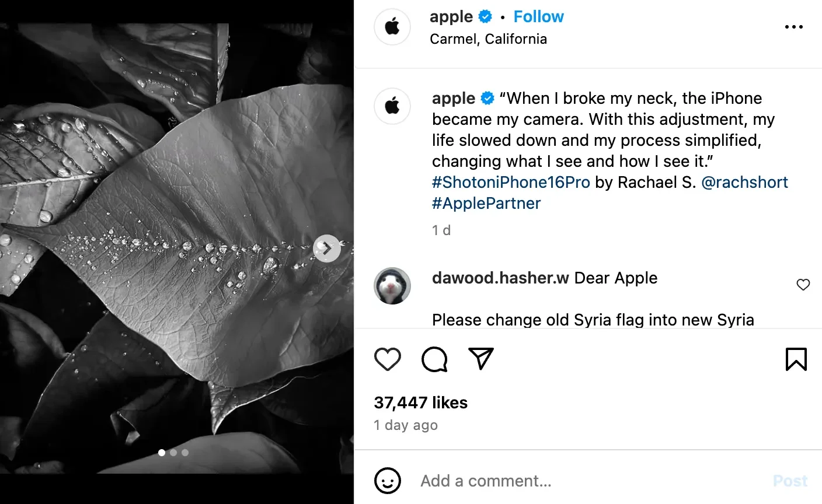Screen dimensions: 822x504
Task: Open the Carmel, California location page
Action: [489, 38]
